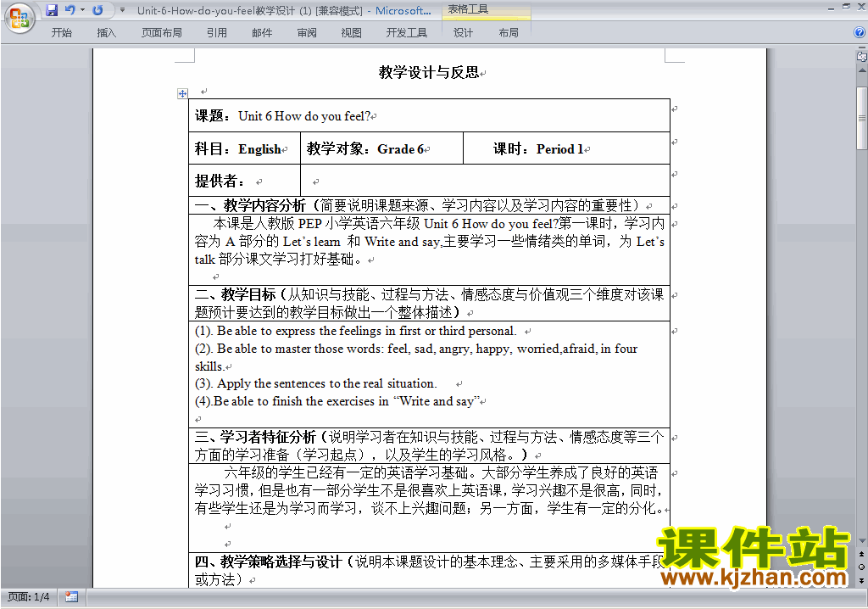
Task: Click the 科目: English cell
Action: click(x=244, y=148)
